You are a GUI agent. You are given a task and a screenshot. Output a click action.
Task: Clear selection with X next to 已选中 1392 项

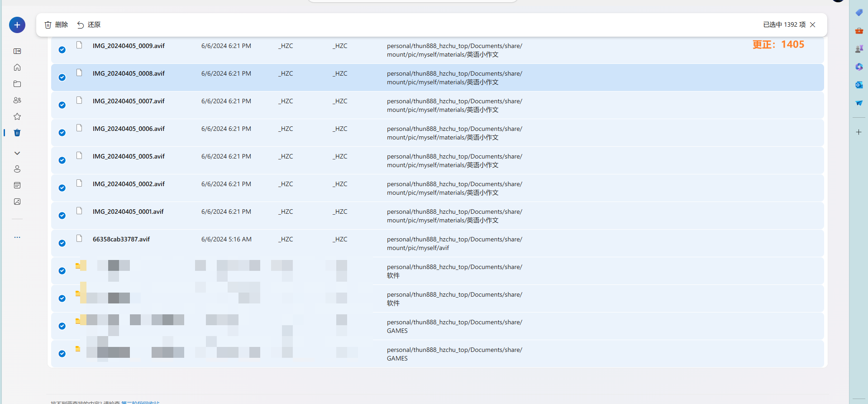tap(813, 24)
